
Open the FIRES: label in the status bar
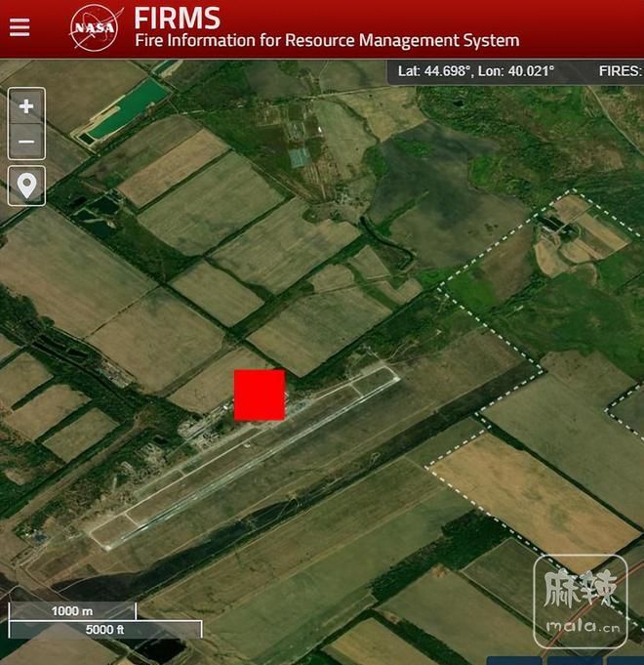point(619,71)
